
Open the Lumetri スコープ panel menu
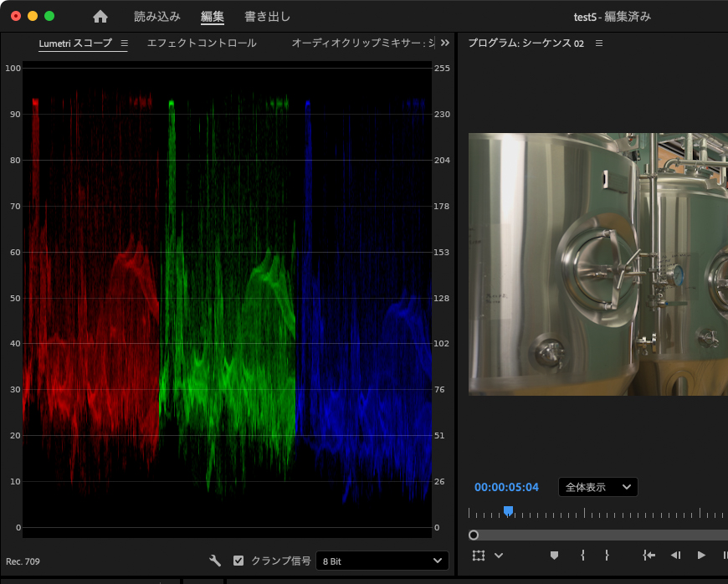(123, 43)
